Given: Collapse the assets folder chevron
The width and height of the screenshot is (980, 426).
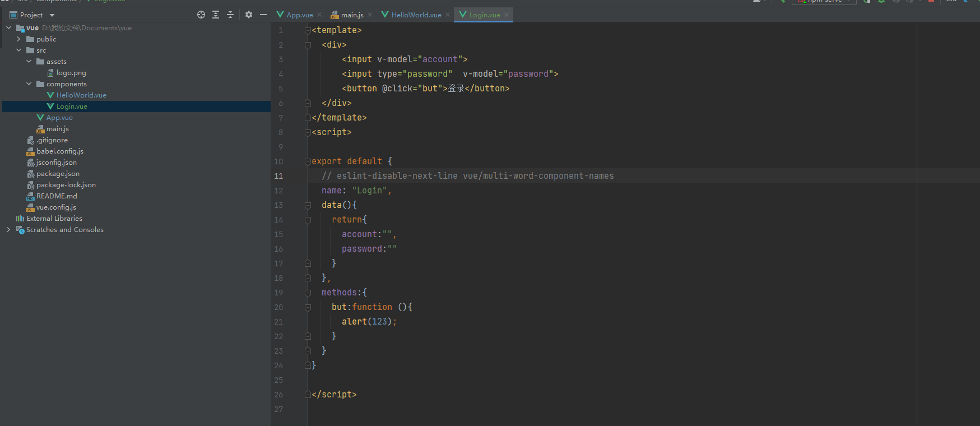Looking at the screenshot, I should (x=29, y=61).
